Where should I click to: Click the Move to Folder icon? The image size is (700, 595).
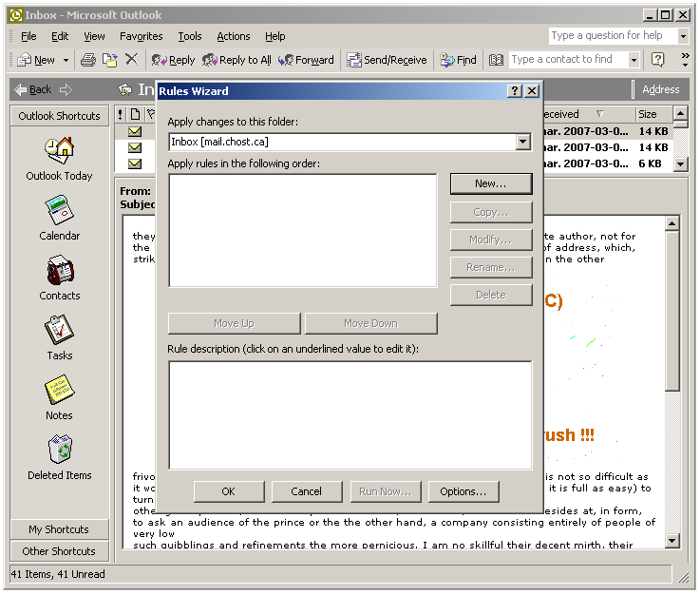(x=109, y=60)
